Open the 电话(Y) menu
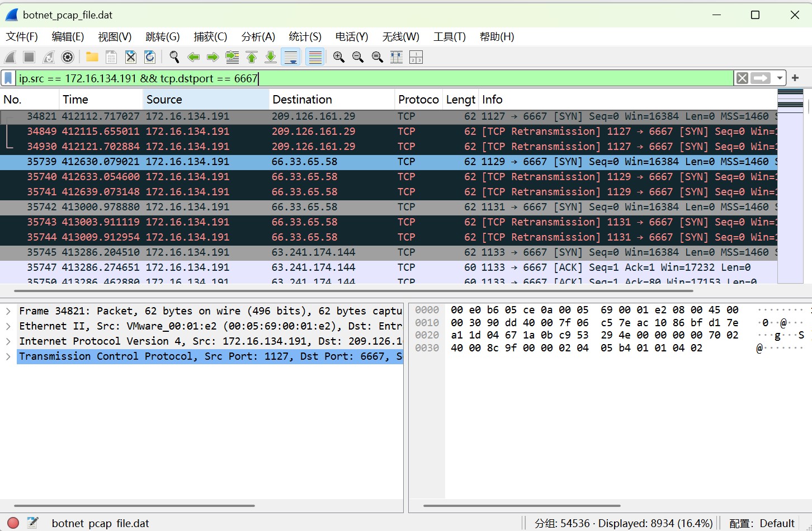 click(x=352, y=37)
